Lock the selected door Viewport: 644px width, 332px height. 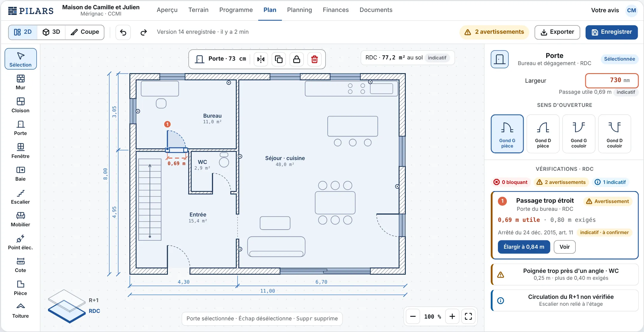(x=297, y=59)
